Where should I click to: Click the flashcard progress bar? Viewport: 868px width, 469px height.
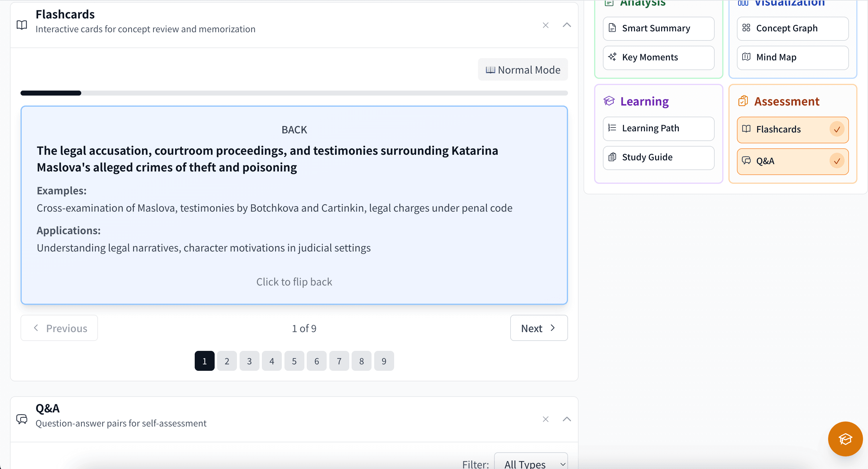click(x=294, y=93)
